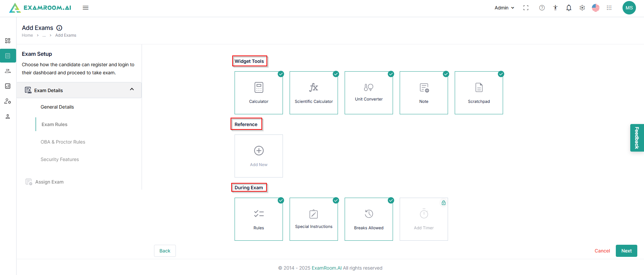The height and width of the screenshot is (275, 644).
Task: Enter fullscreen mode icon
Action: coord(526,8)
